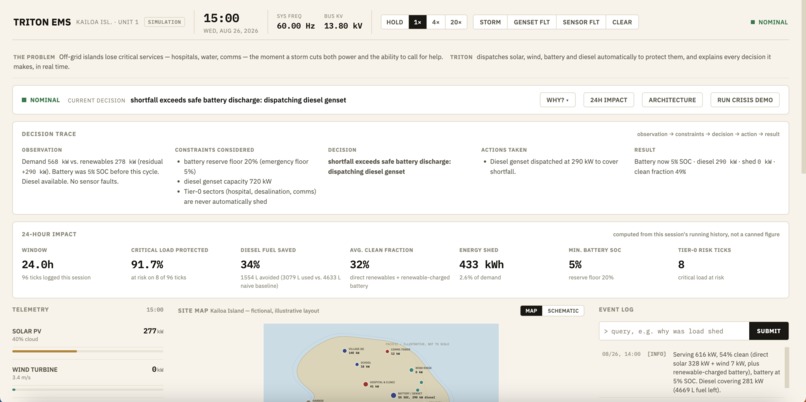Click the DECISION TRACE heading
Screen dimensions: 806x402
[49, 134]
